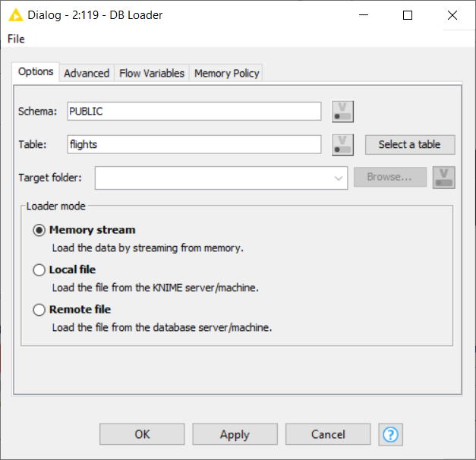Expand the Target folder dropdown arrow
The height and width of the screenshot is (460, 476).
[338, 178]
